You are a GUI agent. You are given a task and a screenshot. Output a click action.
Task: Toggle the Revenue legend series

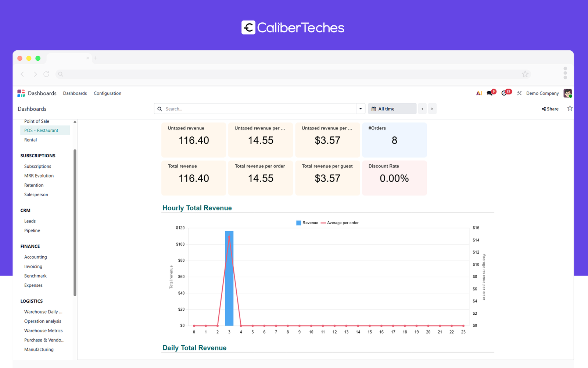pos(307,223)
